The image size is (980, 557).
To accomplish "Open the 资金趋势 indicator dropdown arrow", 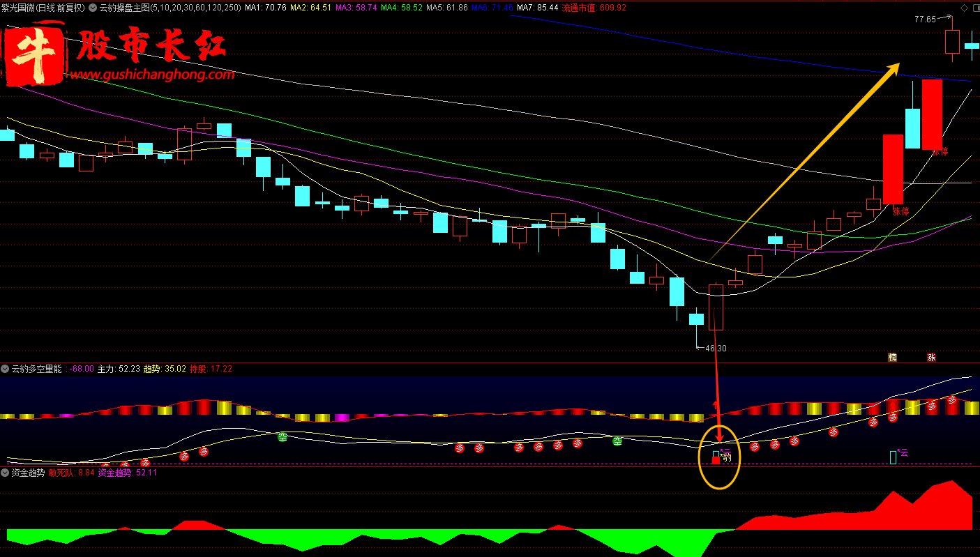I will coord(5,473).
